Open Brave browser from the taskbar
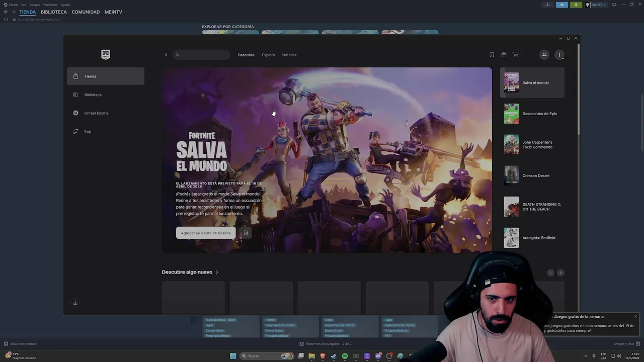 point(323,356)
